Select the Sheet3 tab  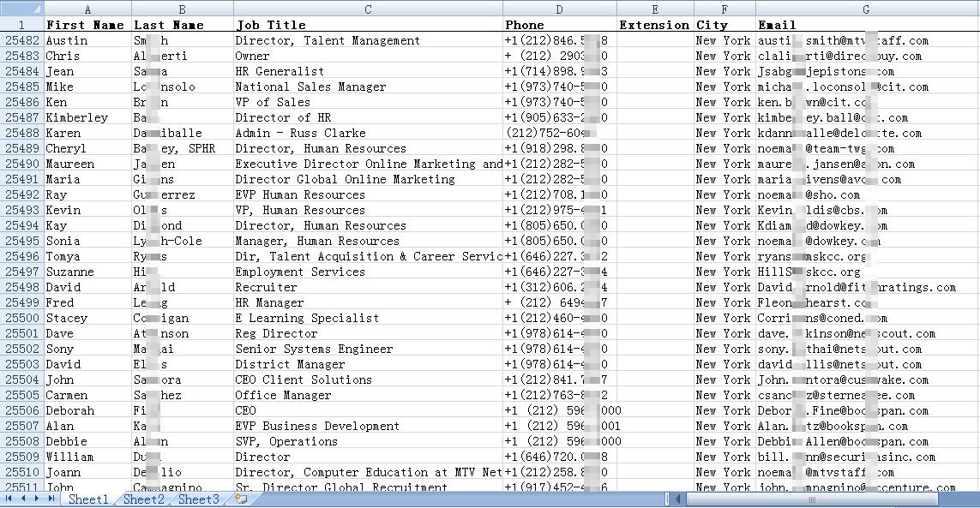coord(198,499)
